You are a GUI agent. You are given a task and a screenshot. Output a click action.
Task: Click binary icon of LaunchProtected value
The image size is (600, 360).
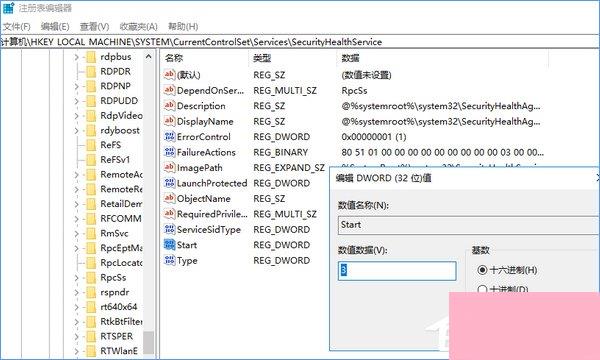169,183
